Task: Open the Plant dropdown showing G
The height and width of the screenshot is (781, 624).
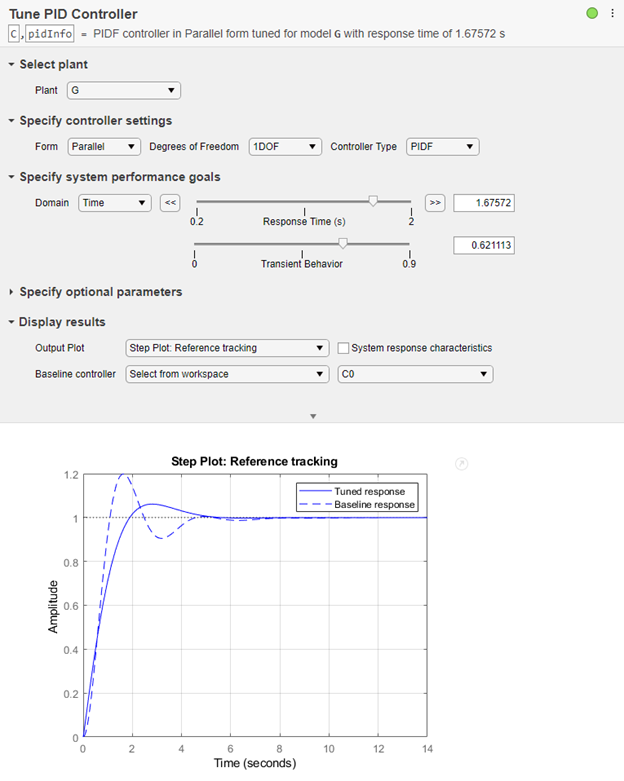Action: (123, 91)
